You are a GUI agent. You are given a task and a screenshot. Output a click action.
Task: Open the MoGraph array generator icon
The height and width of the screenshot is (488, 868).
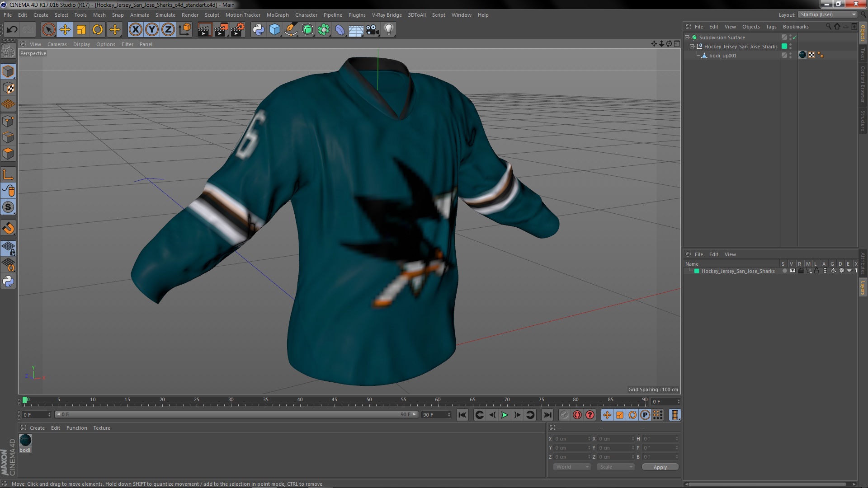coord(324,30)
